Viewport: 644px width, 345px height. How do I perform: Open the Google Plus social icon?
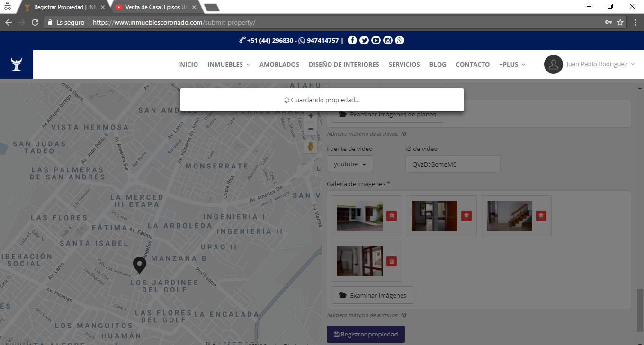coord(400,41)
